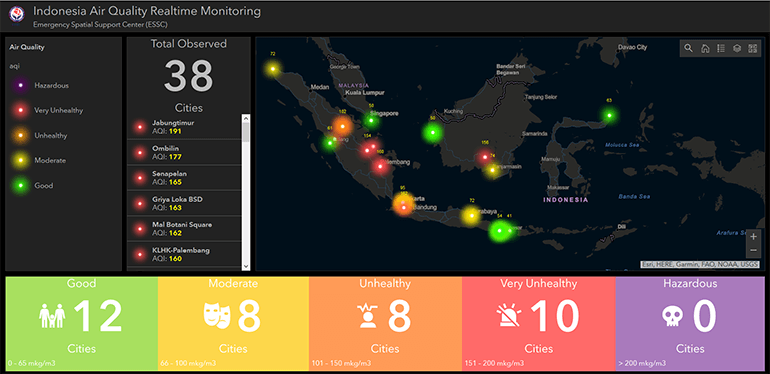This screenshot has height=374, width=770.
Task: Select the Ombilin AQI 177 entry
Action: pyautogui.click(x=184, y=152)
